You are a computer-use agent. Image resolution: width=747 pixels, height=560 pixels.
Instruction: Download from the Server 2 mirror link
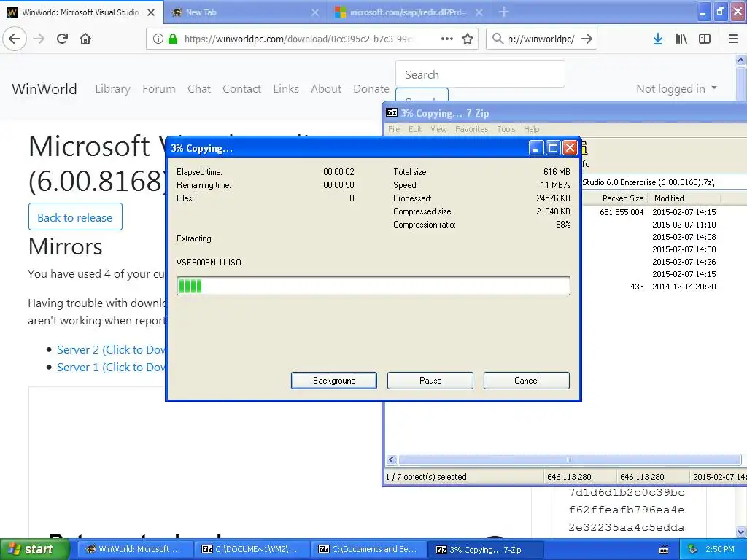pyautogui.click(x=111, y=349)
